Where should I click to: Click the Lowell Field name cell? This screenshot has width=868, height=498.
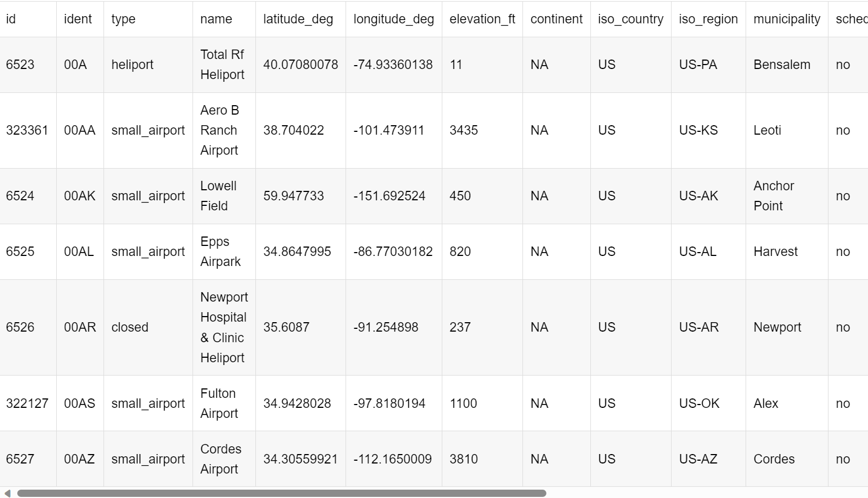point(218,196)
